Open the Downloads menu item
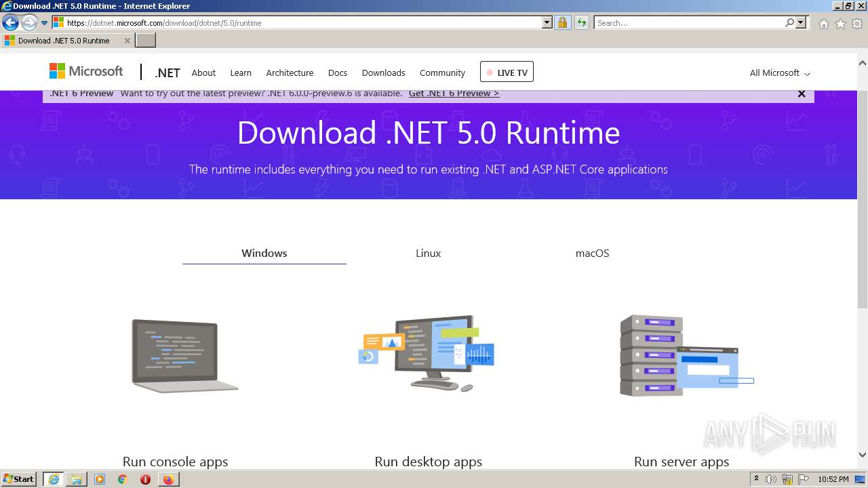868x488 pixels. 383,73
